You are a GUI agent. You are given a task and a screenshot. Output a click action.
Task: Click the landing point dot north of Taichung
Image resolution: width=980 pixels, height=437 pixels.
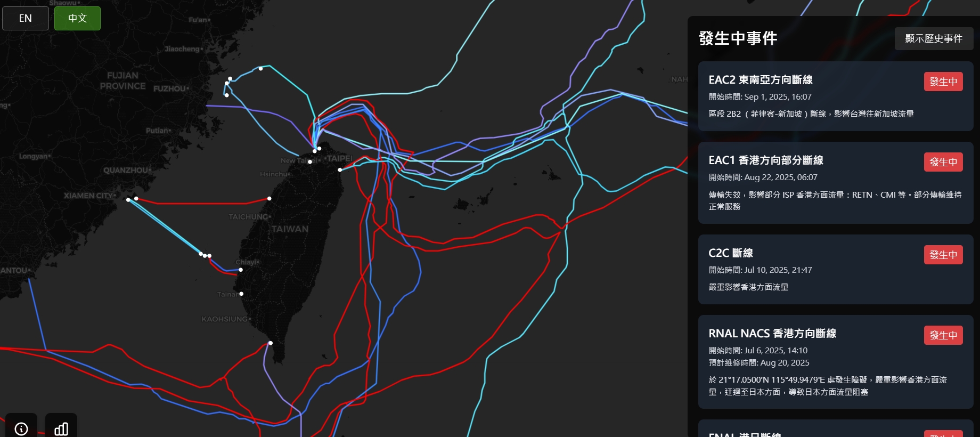pos(269,198)
